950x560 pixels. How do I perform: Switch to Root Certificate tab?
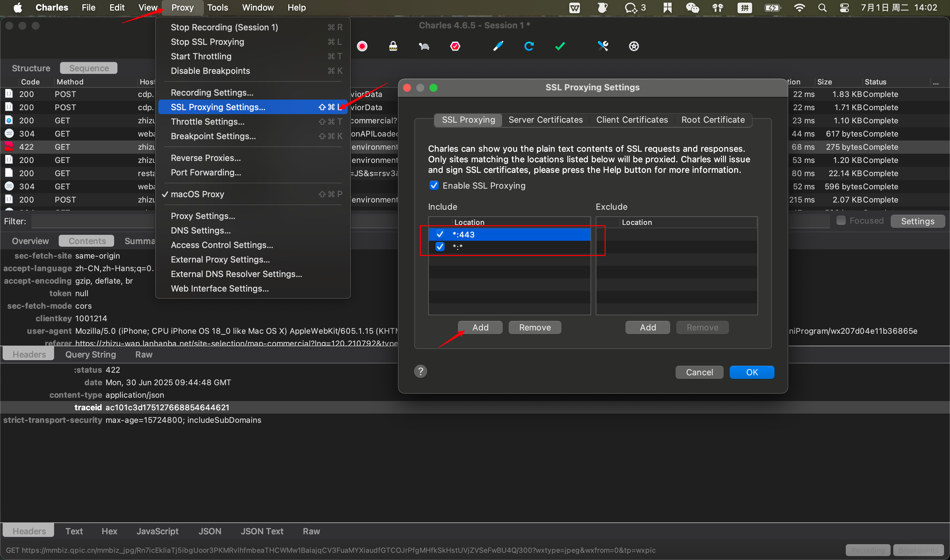click(x=712, y=120)
